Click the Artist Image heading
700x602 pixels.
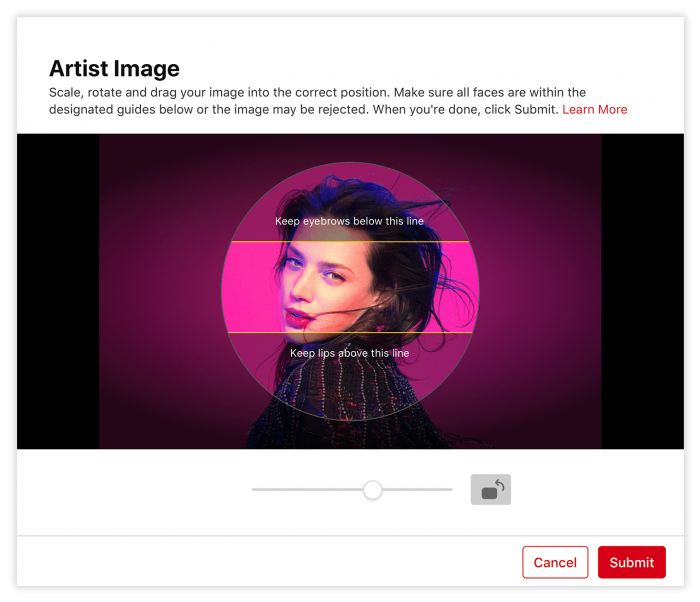point(114,69)
